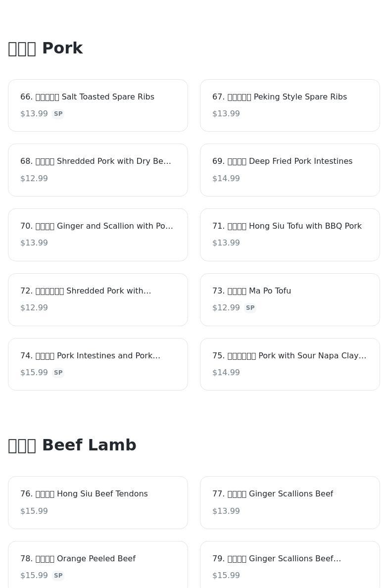This screenshot has width=388, height=588.
Task: Click the SP badge on item 74
Action: click(58, 373)
